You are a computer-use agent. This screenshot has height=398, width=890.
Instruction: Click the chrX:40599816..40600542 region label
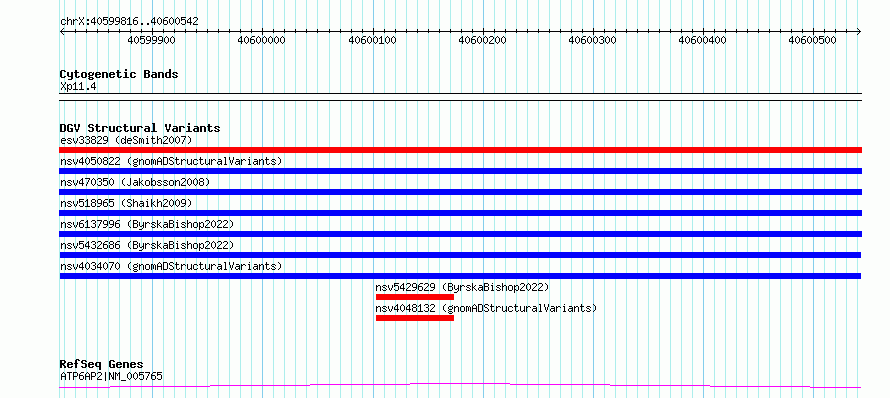tap(129, 21)
